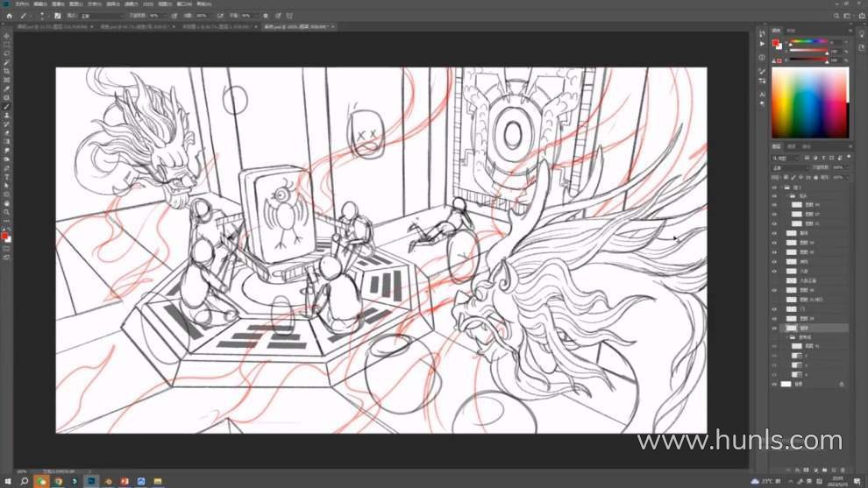The width and height of the screenshot is (868, 488).
Task: Toggle lock all padlock in Layers panel
Action: point(816,178)
